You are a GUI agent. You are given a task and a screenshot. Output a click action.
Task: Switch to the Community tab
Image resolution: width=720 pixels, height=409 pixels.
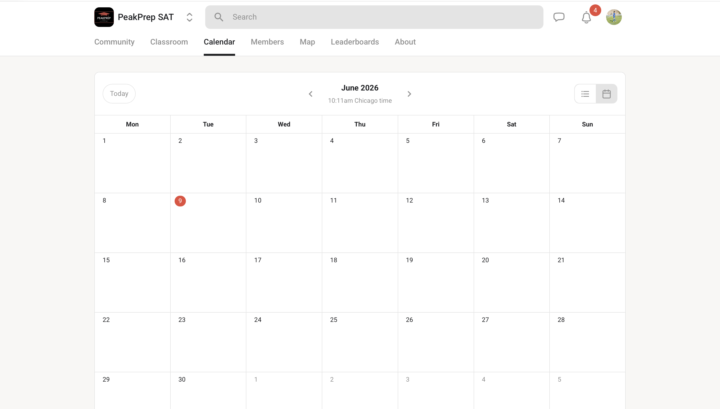coord(114,42)
